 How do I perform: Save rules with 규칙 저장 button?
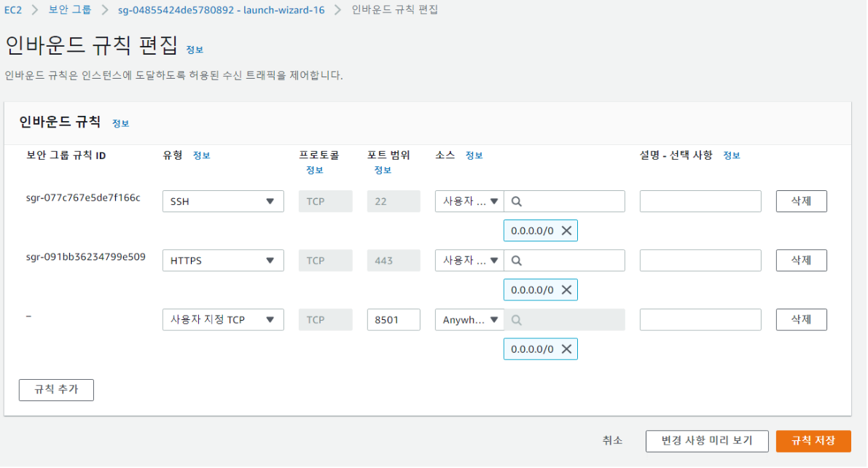click(813, 442)
